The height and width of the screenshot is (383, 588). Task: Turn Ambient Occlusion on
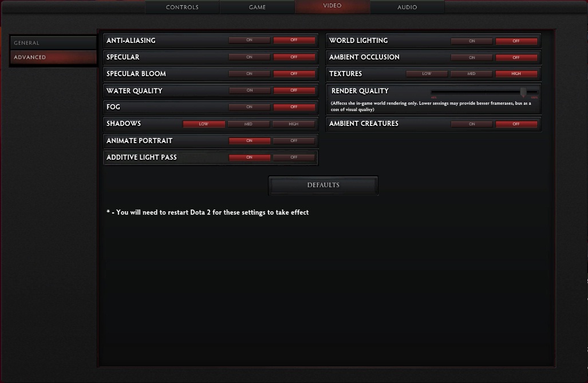click(472, 57)
